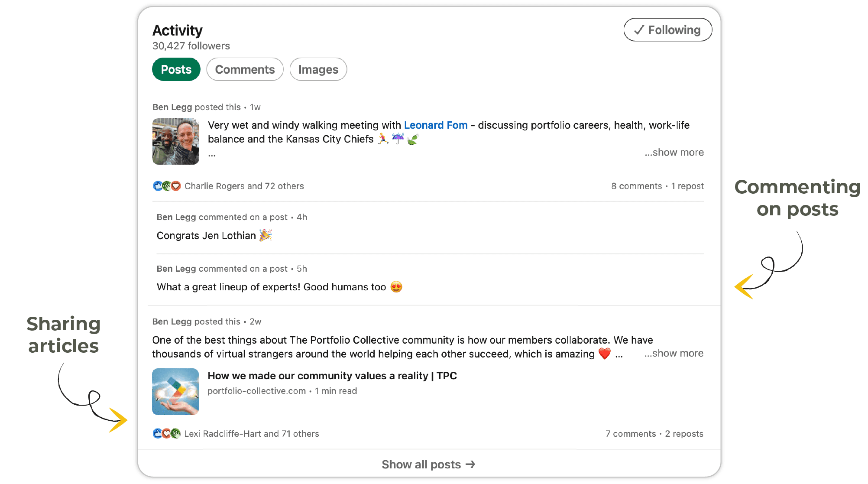
Task: Select the handshake reaction icon near Charlie Rogers' name
Action: pos(166,186)
